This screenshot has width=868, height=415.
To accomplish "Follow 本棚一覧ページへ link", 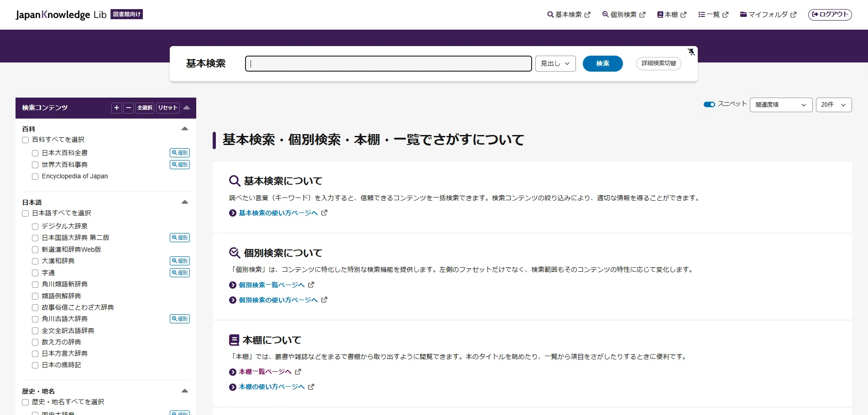I will pyautogui.click(x=265, y=372).
